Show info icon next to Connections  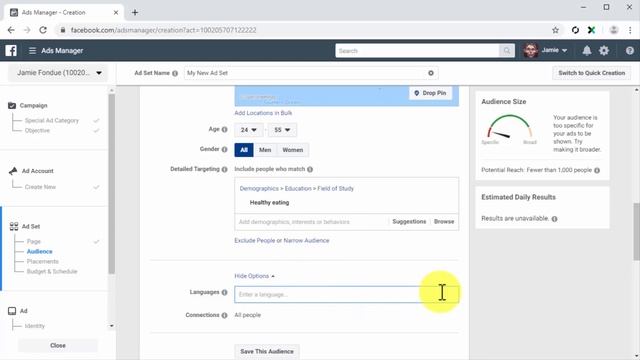tap(224, 315)
